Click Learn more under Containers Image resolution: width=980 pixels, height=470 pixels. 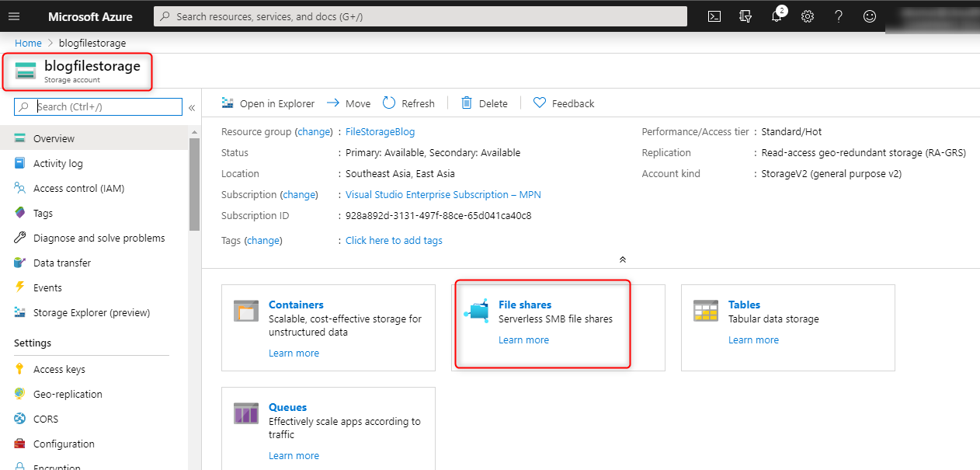point(294,353)
